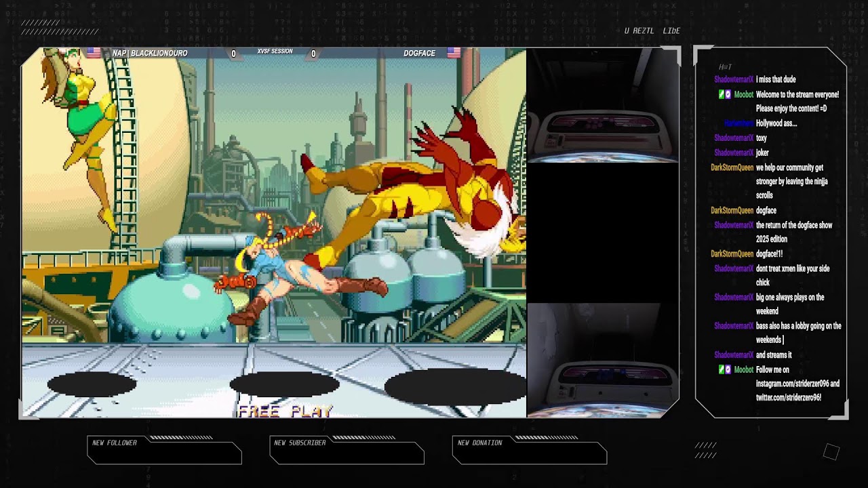Click the 'dont treat xmen like your side' message

click(x=793, y=276)
